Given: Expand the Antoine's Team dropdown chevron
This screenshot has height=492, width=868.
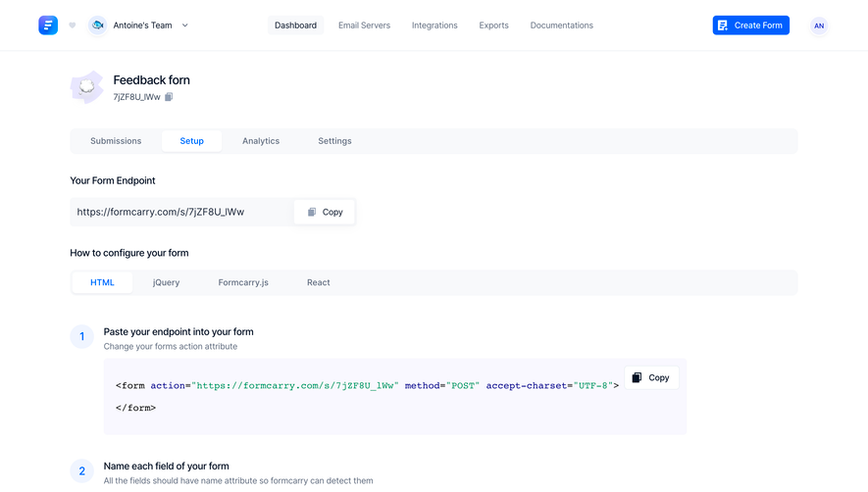Looking at the screenshot, I should click(x=185, y=25).
